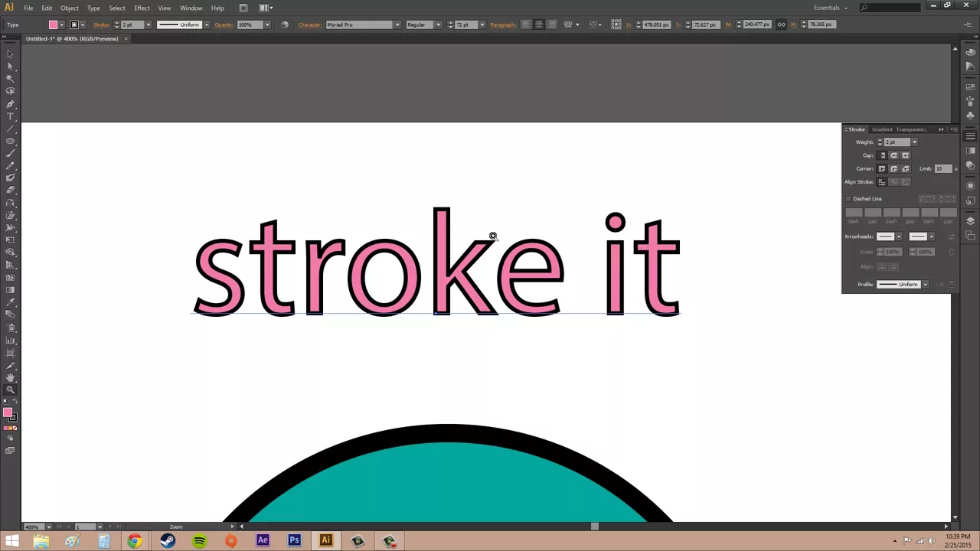Choose Round Cap in Stroke panel
This screenshot has width=980, height=551.
pyautogui.click(x=893, y=155)
